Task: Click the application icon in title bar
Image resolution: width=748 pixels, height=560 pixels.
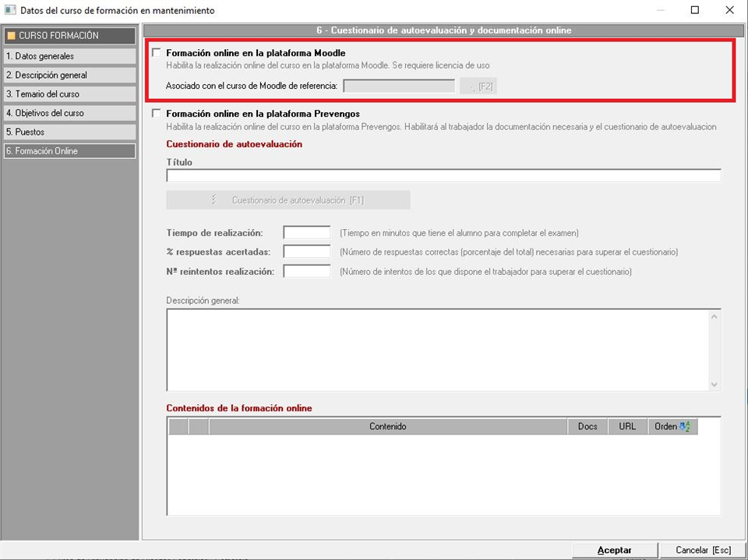Action: click(x=10, y=10)
